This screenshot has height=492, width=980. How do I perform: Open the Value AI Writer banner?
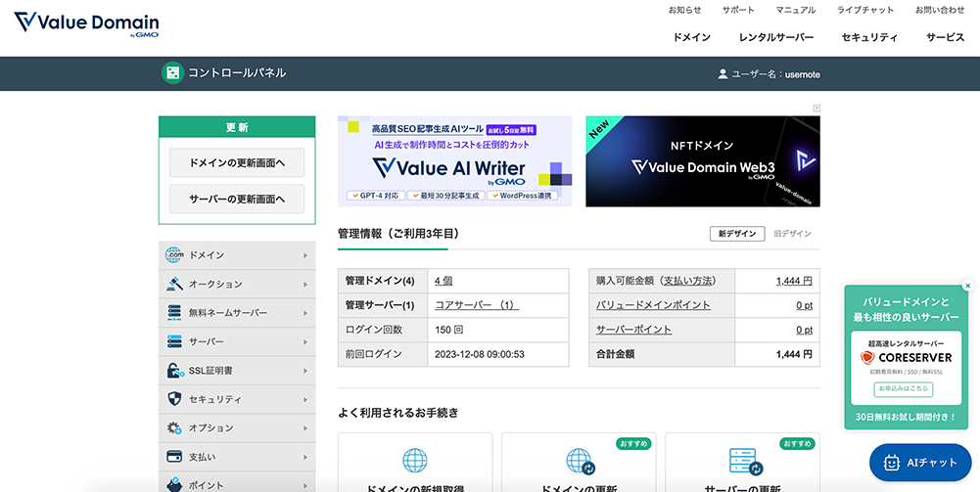(x=454, y=161)
